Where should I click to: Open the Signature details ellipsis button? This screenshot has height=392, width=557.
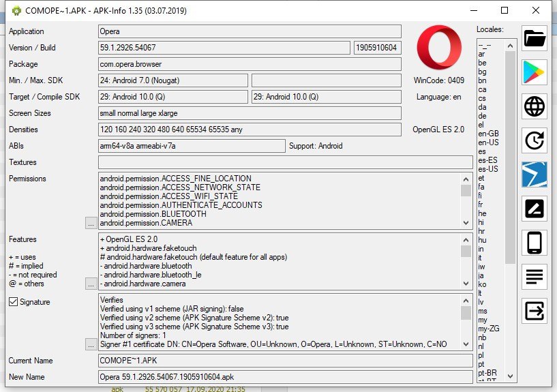point(91,344)
